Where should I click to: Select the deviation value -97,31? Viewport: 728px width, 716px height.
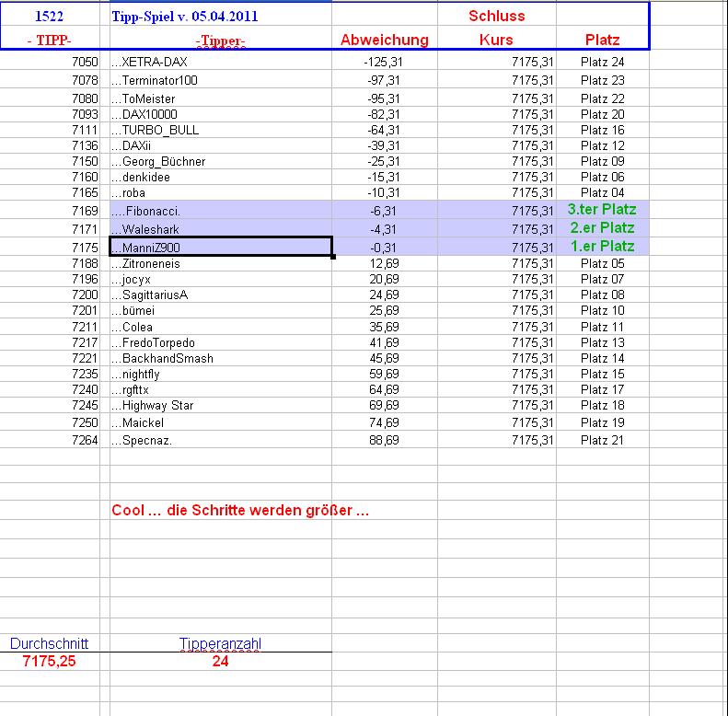point(384,80)
